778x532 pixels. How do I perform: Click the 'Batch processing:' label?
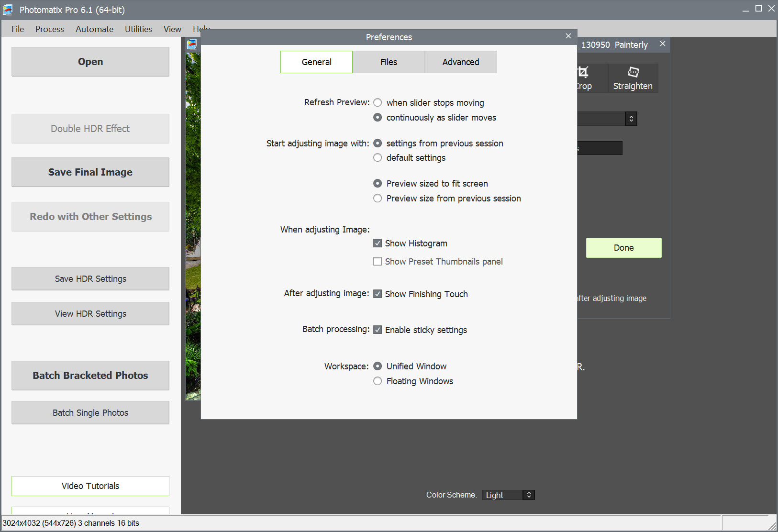[x=336, y=329]
